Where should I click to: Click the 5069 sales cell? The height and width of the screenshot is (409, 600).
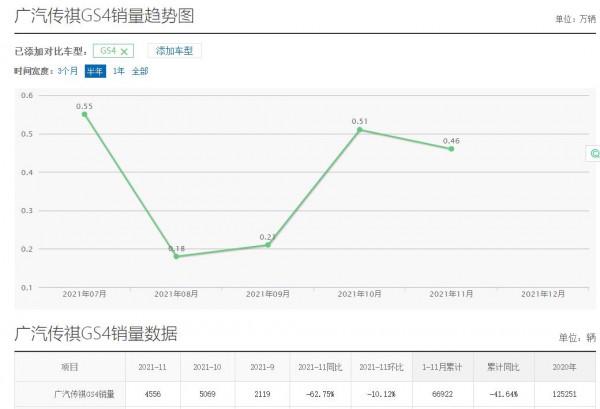click(207, 394)
